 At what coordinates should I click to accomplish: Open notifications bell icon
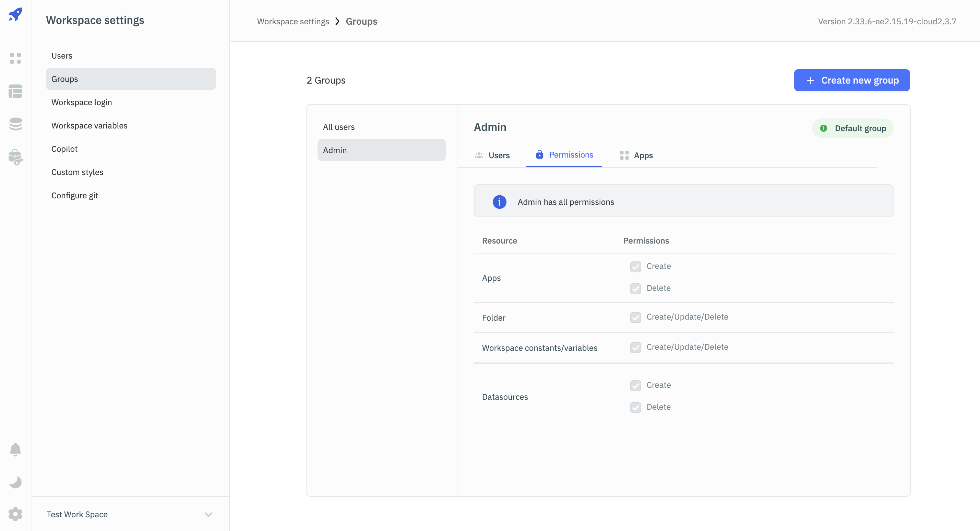tap(15, 449)
